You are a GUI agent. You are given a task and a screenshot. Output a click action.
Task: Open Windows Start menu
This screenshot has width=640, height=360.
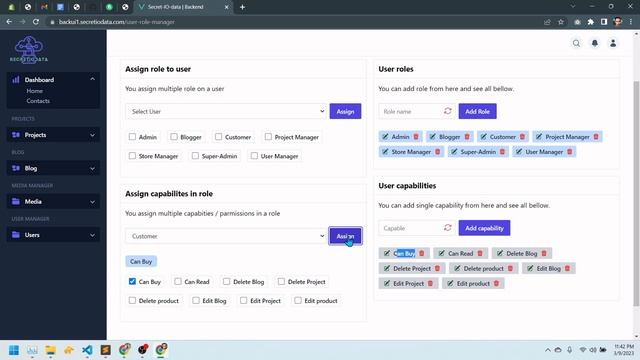tap(14, 350)
